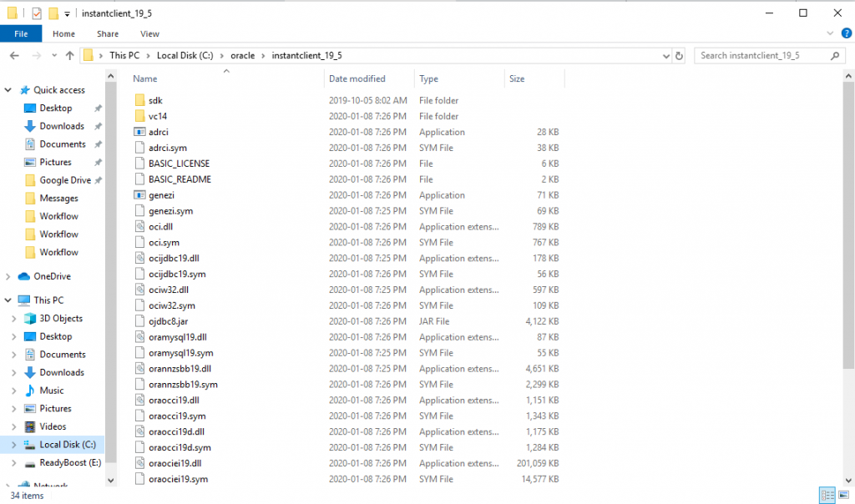Click the Up one level arrow
The height and width of the screenshot is (504, 855).
click(x=69, y=55)
